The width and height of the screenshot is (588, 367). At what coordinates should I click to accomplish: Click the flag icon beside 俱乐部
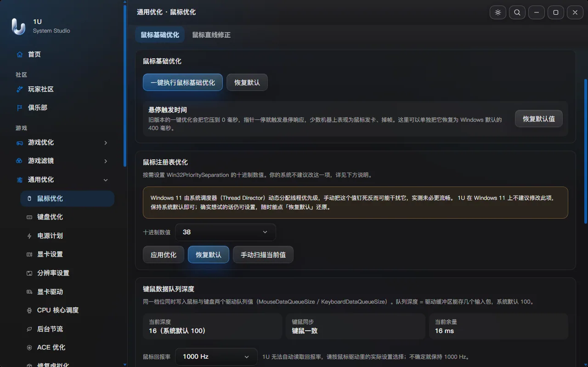19,107
